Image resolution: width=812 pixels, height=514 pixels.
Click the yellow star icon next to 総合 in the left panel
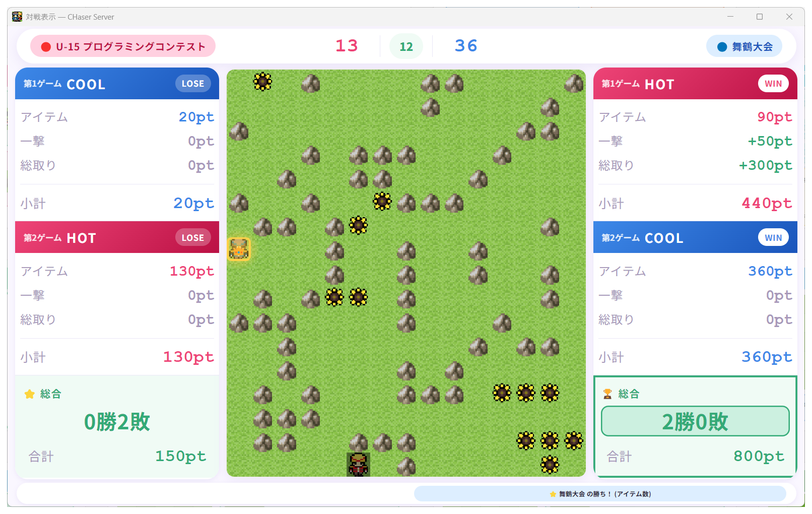[30, 394]
